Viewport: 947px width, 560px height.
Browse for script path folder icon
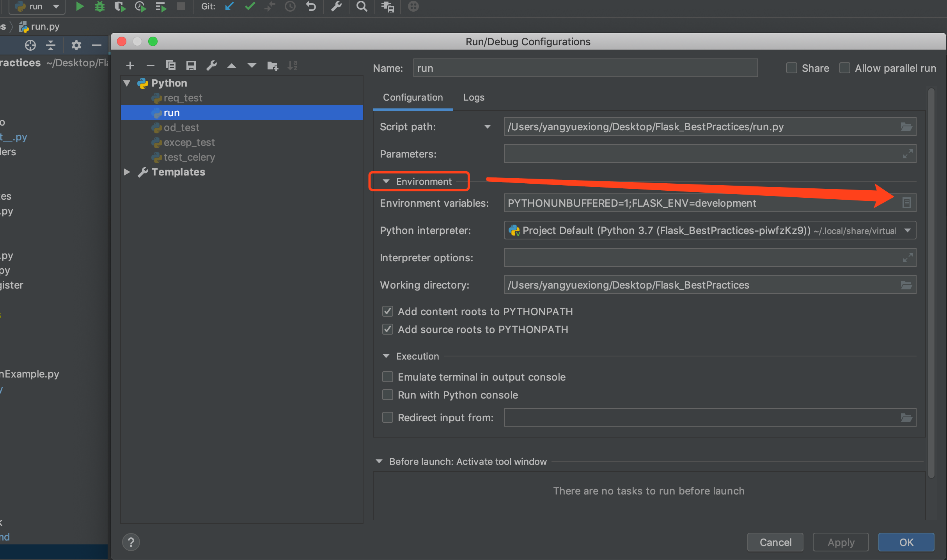coord(906,127)
